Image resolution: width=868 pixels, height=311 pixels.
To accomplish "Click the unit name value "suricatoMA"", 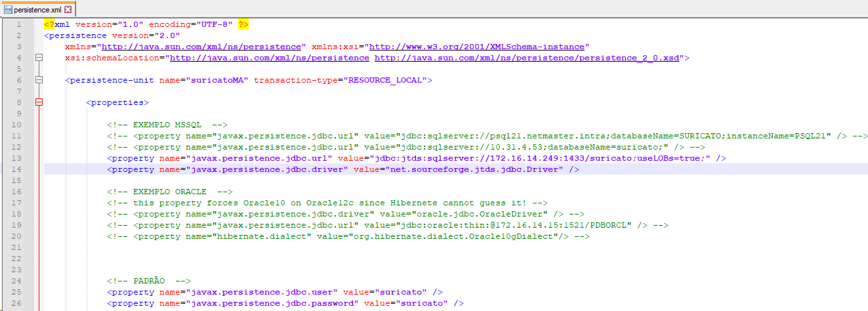I will 217,80.
